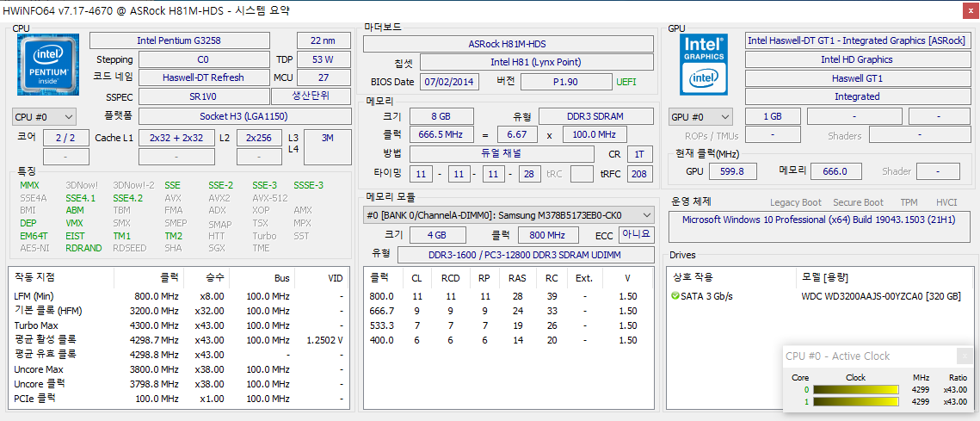Click the 2 / 2 core count field
Image resolution: width=980 pixels, height=421 pixels.
[65, 138]
